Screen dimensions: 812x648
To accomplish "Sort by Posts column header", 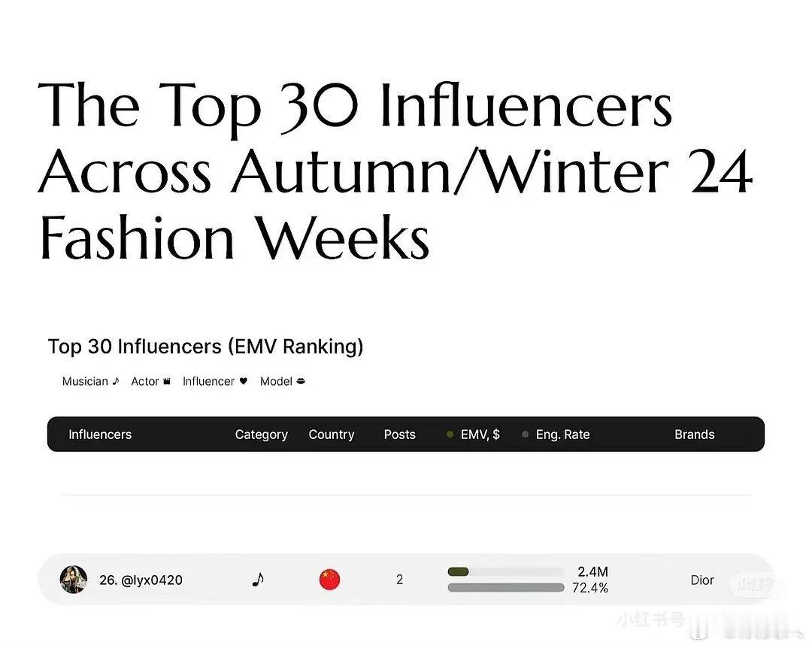I will pyautogui.click(x=400, y=434).
